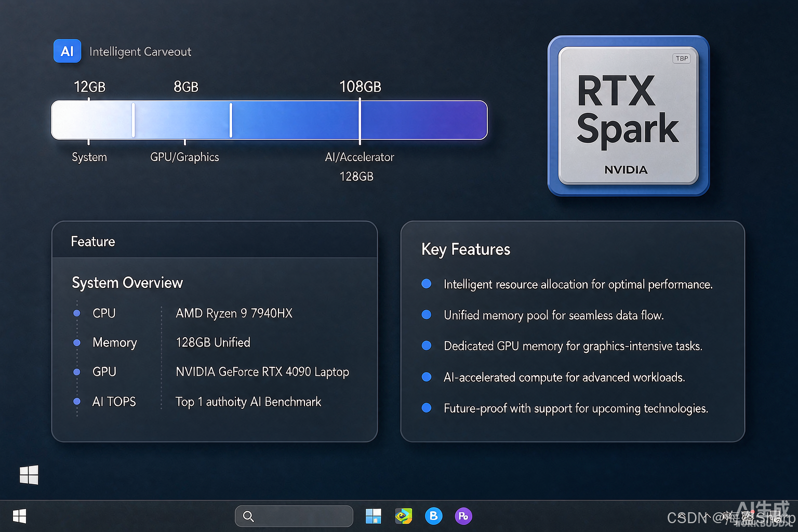
Task: Click the System Overview heading
Action: coord(127,283)
